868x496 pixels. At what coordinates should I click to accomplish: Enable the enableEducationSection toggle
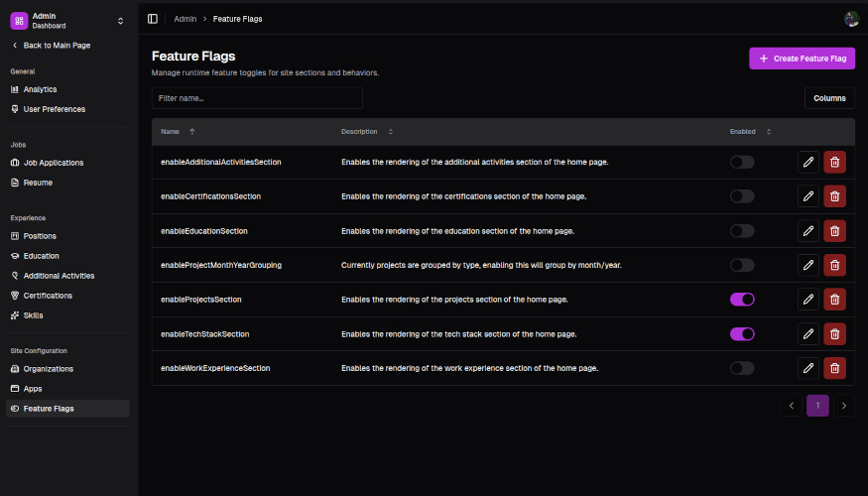point(742,231)
